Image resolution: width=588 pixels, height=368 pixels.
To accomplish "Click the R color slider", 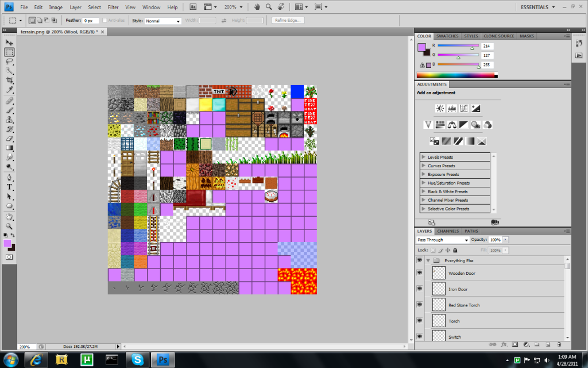I will (x=458, y=45).
